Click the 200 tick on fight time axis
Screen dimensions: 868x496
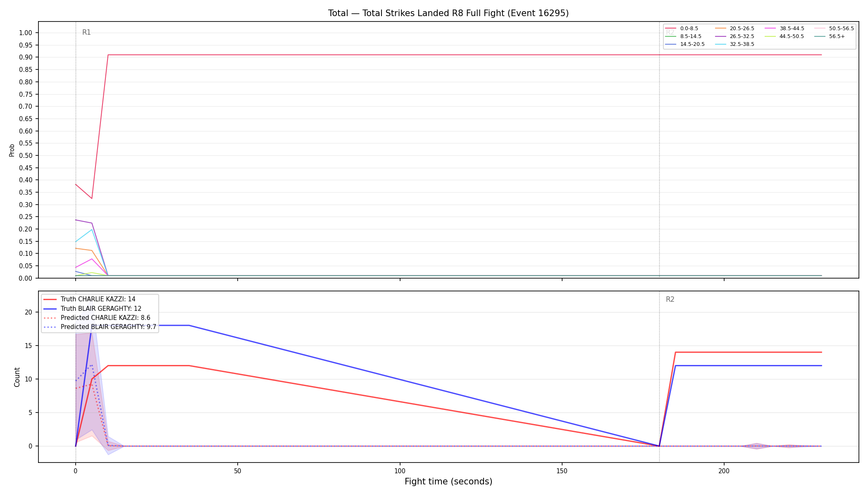[x=724, y=470]
